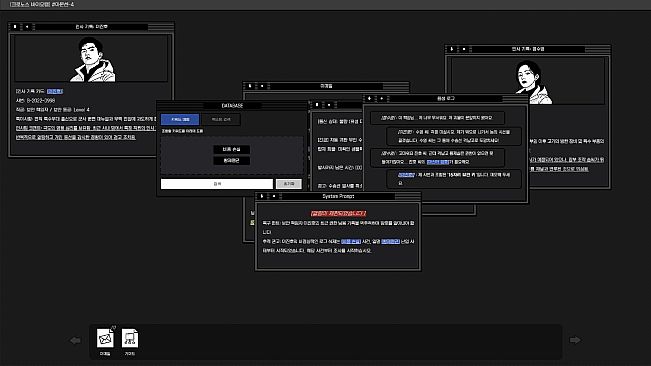This screenshot has width=651, height=366.
Task: Click the System Prompt title bar
Action: [x=338, y=196]
